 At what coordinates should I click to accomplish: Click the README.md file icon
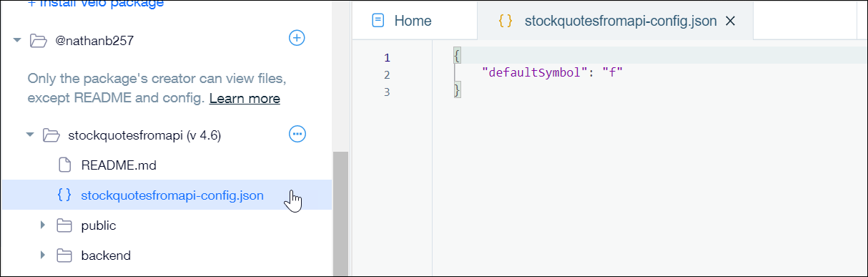click(x=64, y=165)
